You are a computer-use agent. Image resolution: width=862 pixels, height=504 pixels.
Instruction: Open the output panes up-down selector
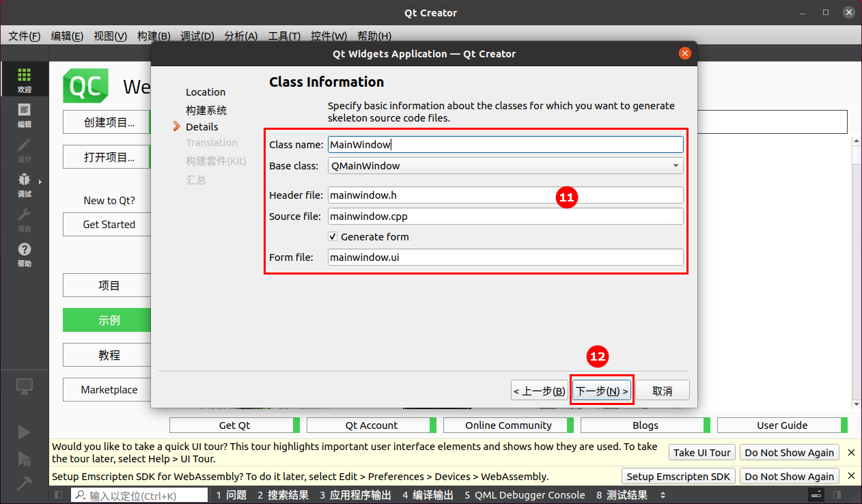click(x=663, y=495)
